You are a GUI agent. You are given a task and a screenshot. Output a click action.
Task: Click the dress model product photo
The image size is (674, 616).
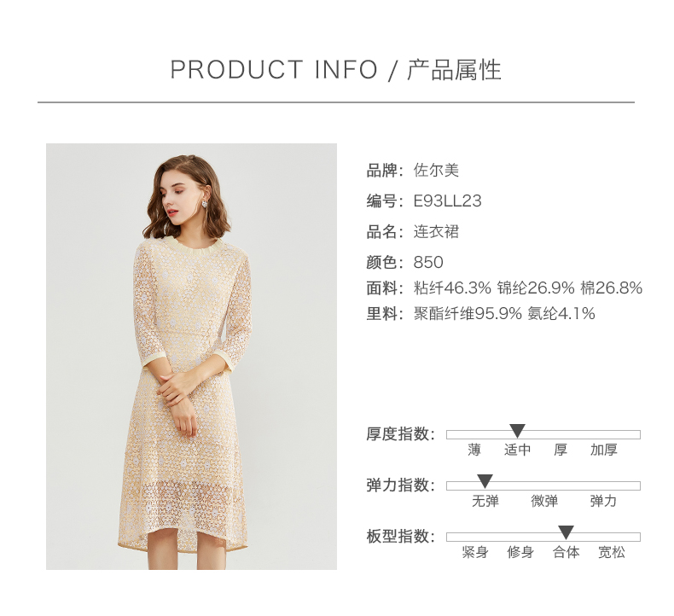point(191,357)
